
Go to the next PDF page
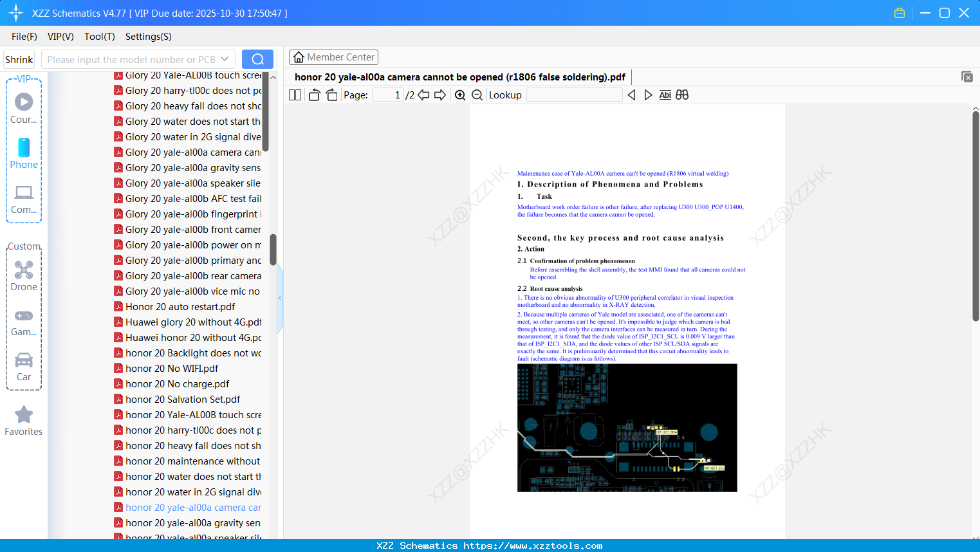(x=440, y=95)
